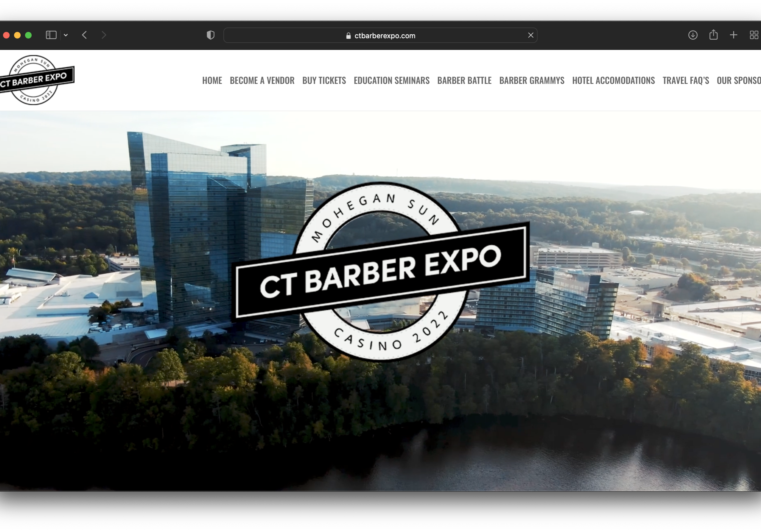Show the downloads icon
Viewport: 761px width, 532px height.
(x=693, y=35)
